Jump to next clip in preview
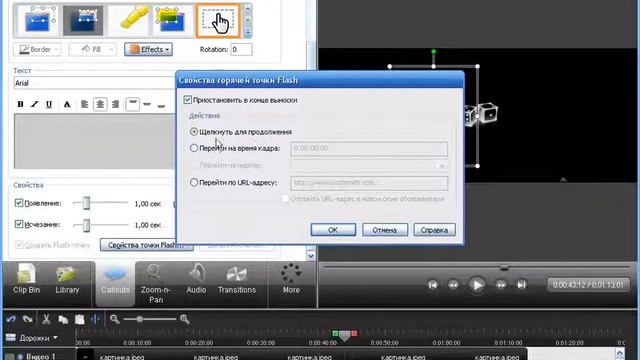This screenshot has width=640, height=360. (521, 285)
